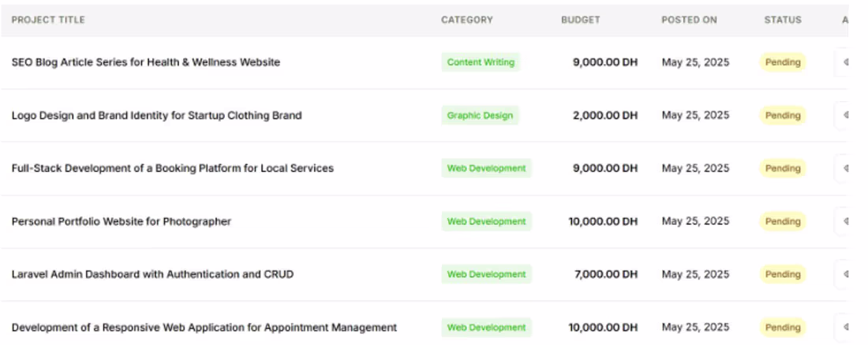Click Pending status badge of Photographer Portfolio row
Screen dimensions: 868x345
783,222
